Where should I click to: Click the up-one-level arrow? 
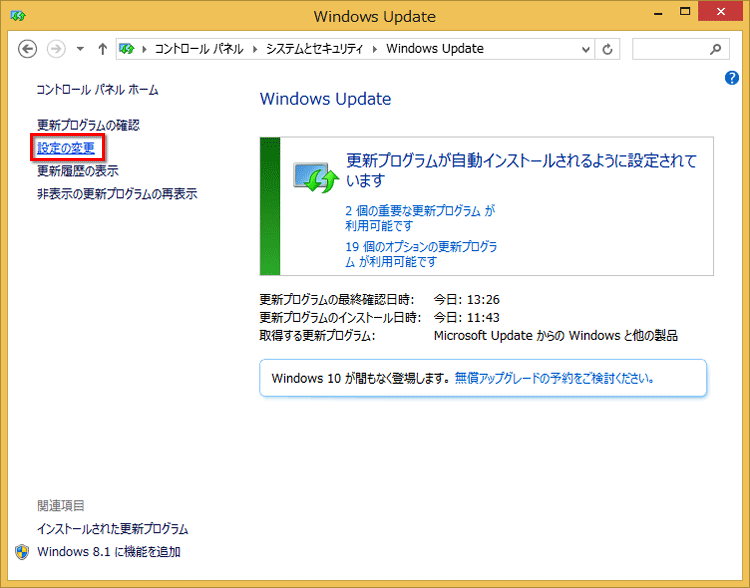click(x=102, y=49)
